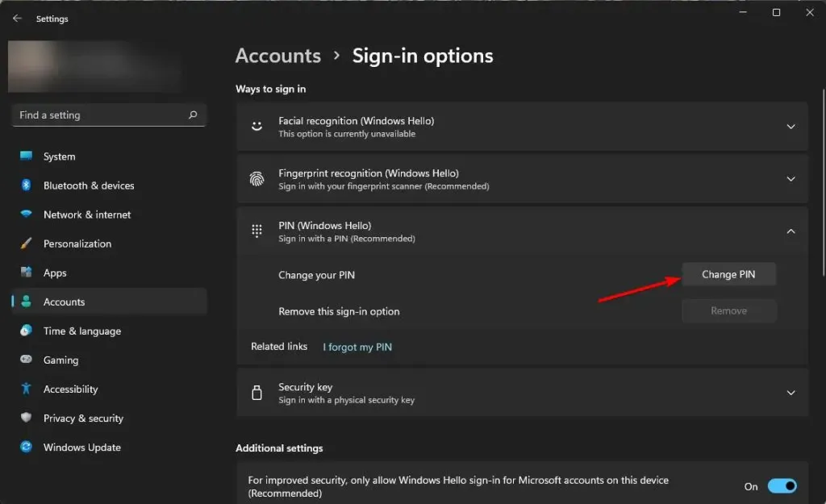Screen dimensions: 826x504
Task: Open the I forgot my PIN link
Action: [x=357, y=347]
